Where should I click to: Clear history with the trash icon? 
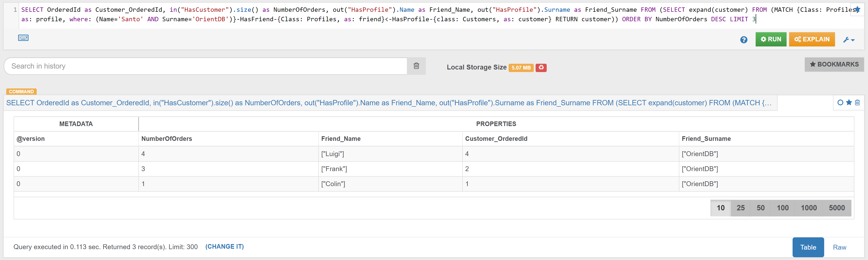coord(416,66)
